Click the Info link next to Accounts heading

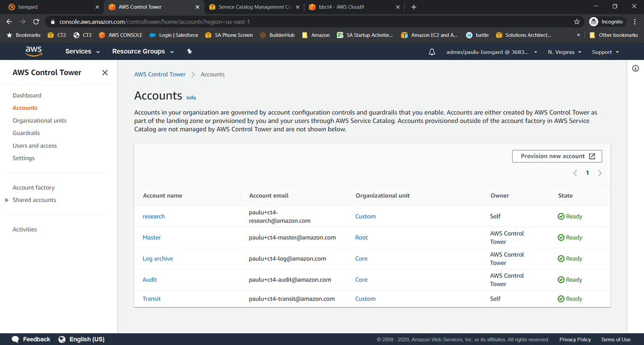click(x=191, y=98)
